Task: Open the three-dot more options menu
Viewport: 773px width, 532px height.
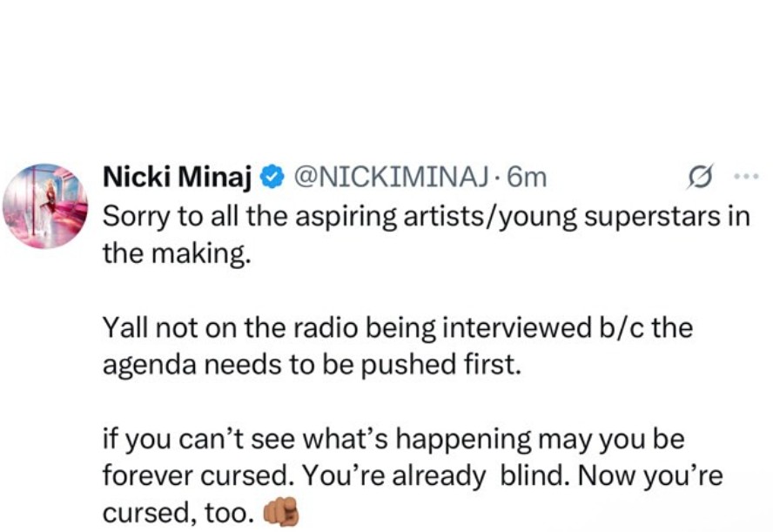Action: coord(745,177)
